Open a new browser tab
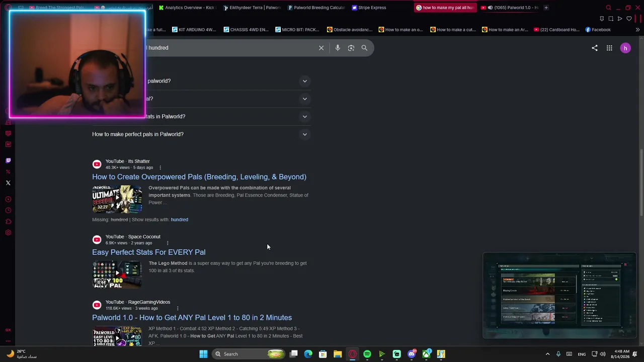 coord(546,8)
